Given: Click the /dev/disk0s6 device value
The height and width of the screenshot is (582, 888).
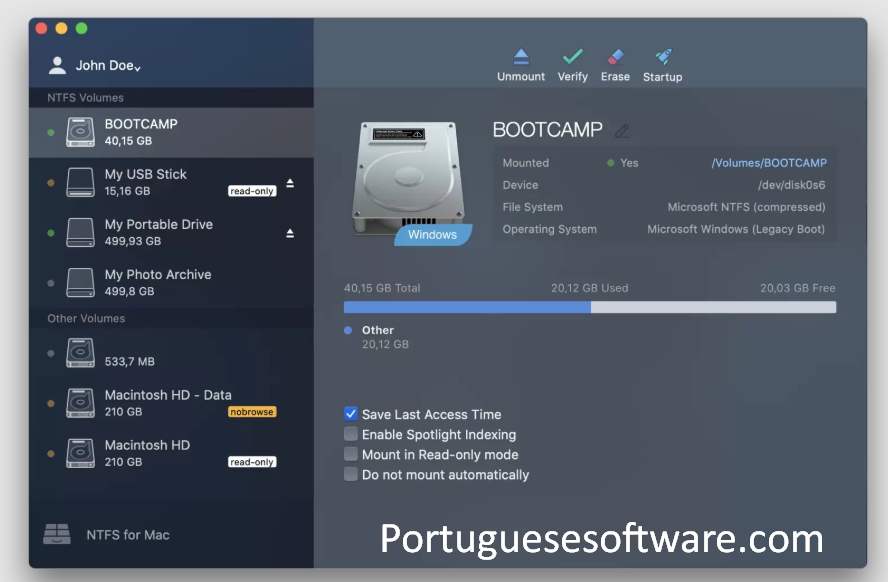Looking at the screenshot, I should tap(792, 185).
